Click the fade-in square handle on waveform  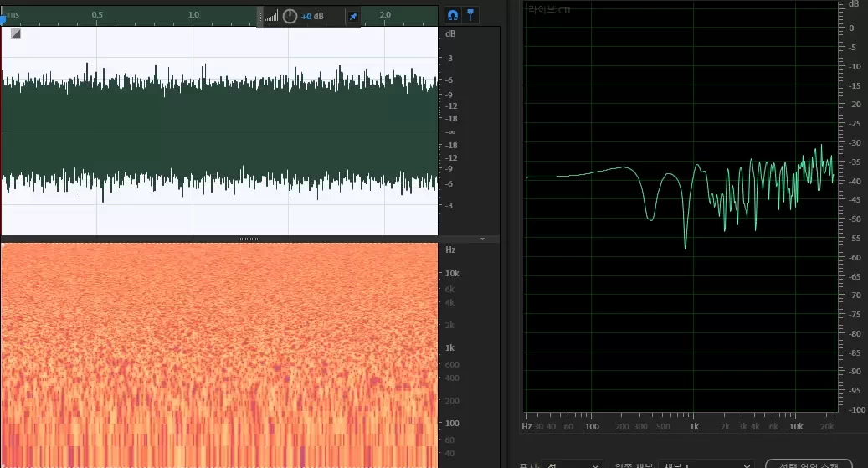(15, 33)
